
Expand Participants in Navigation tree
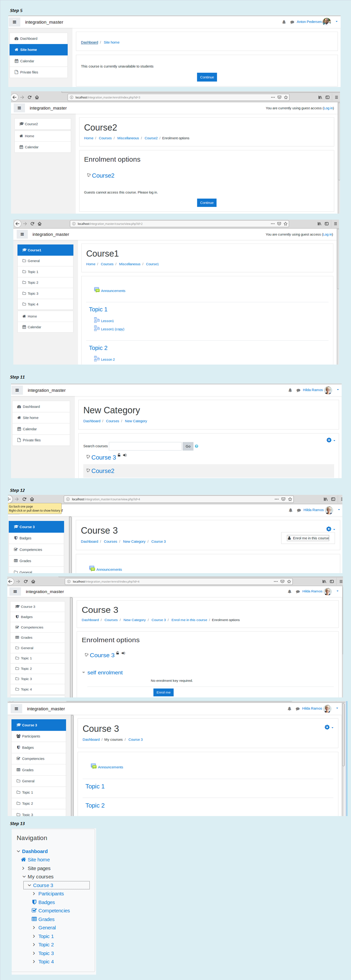click(34, 894)
